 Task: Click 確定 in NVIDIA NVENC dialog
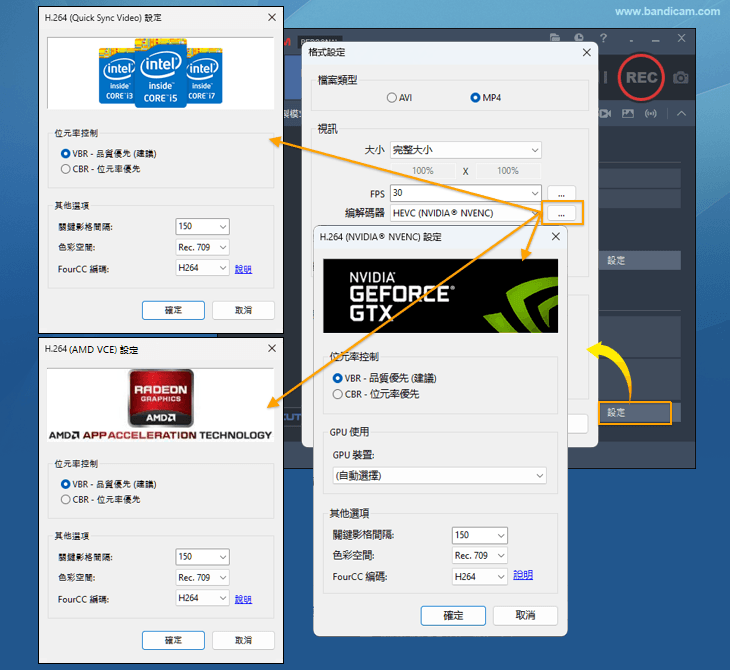coord(453,616)
